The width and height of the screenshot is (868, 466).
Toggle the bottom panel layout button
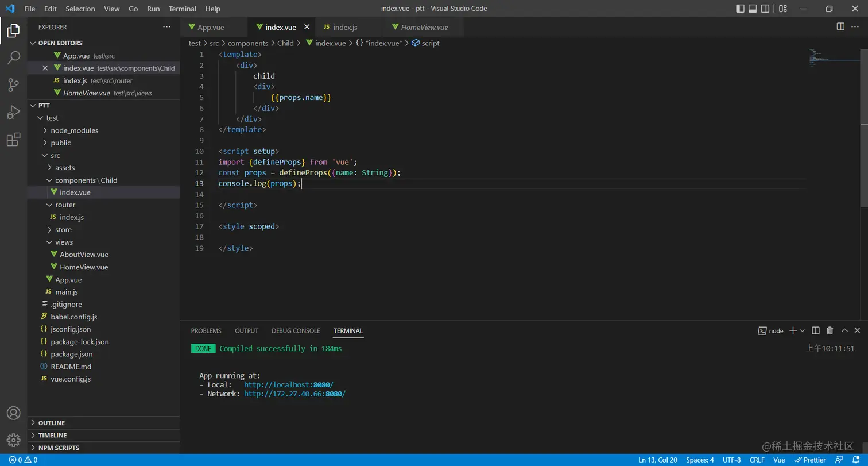pyautogui.click(x=753, y=9)
